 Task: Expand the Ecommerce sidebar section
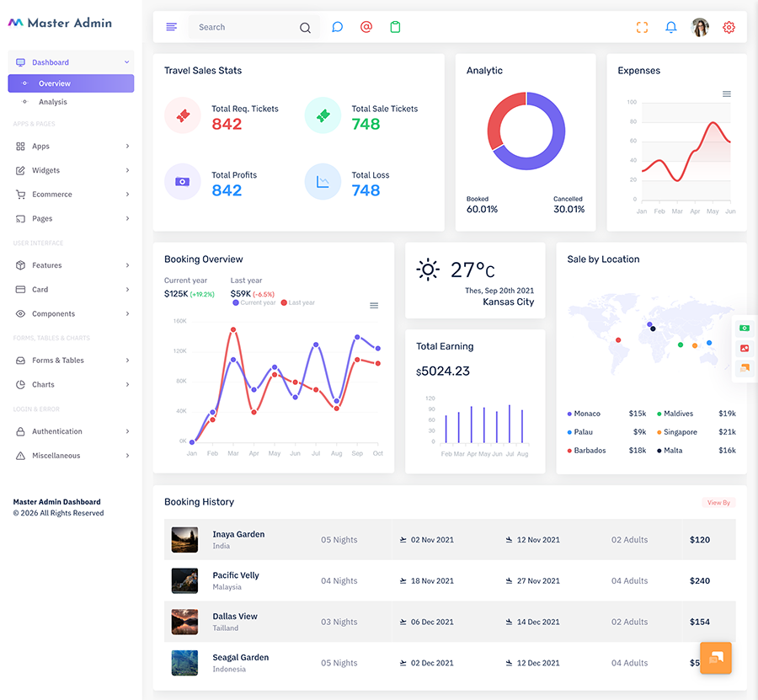(x=71, y=195)
